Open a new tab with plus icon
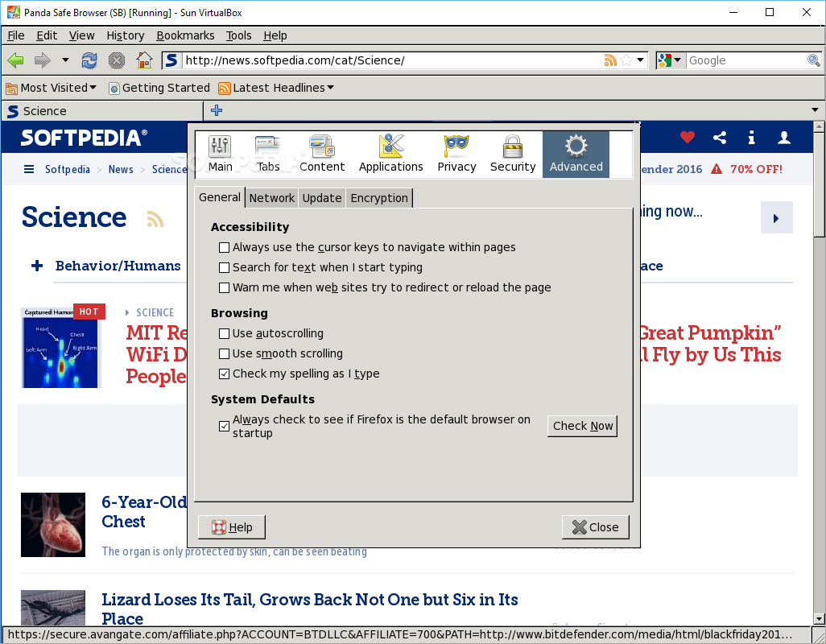Image resolution: width=826 pixels, height=644 pixels. pos(217,110)
